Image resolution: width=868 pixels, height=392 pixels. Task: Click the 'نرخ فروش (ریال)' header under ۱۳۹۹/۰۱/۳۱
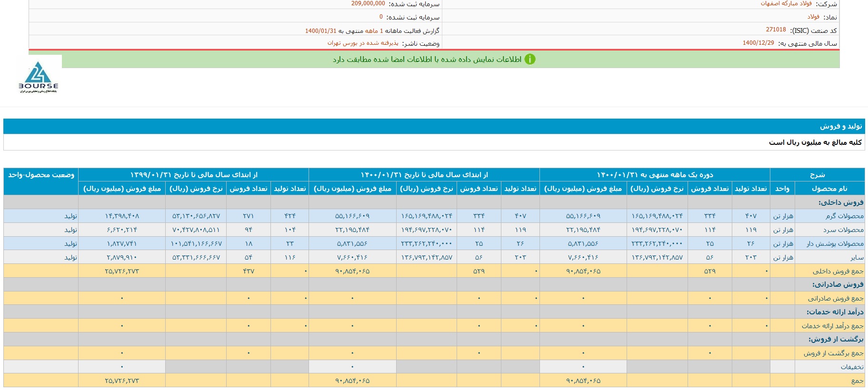pos(196,189)
